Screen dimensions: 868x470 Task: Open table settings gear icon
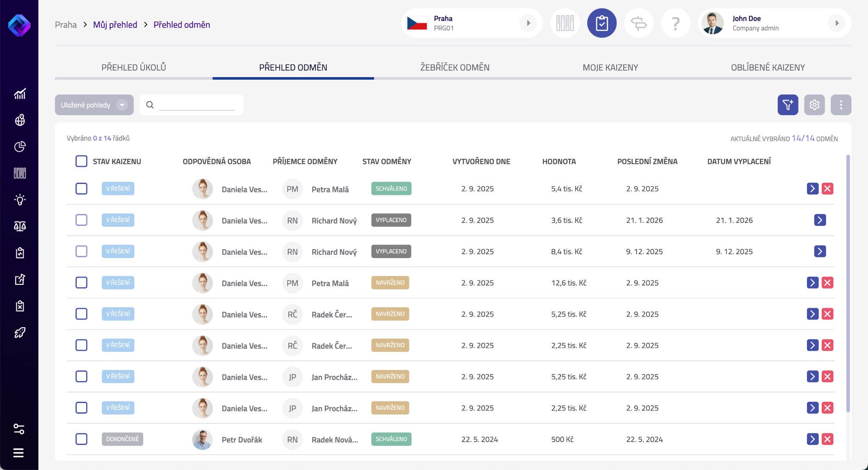(814, 105)
